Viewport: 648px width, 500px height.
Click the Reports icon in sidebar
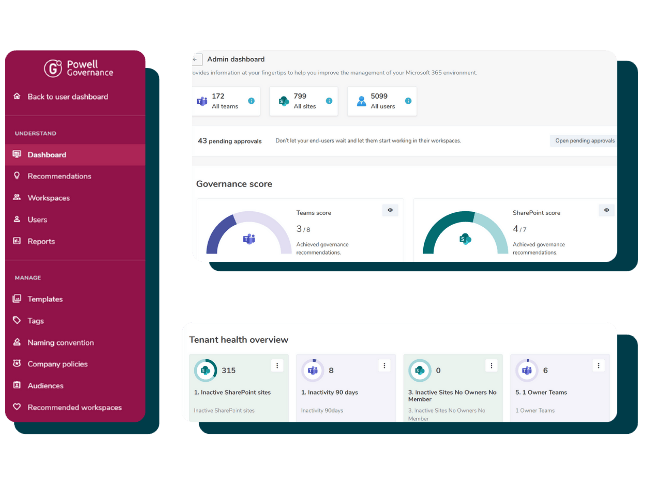17,241
